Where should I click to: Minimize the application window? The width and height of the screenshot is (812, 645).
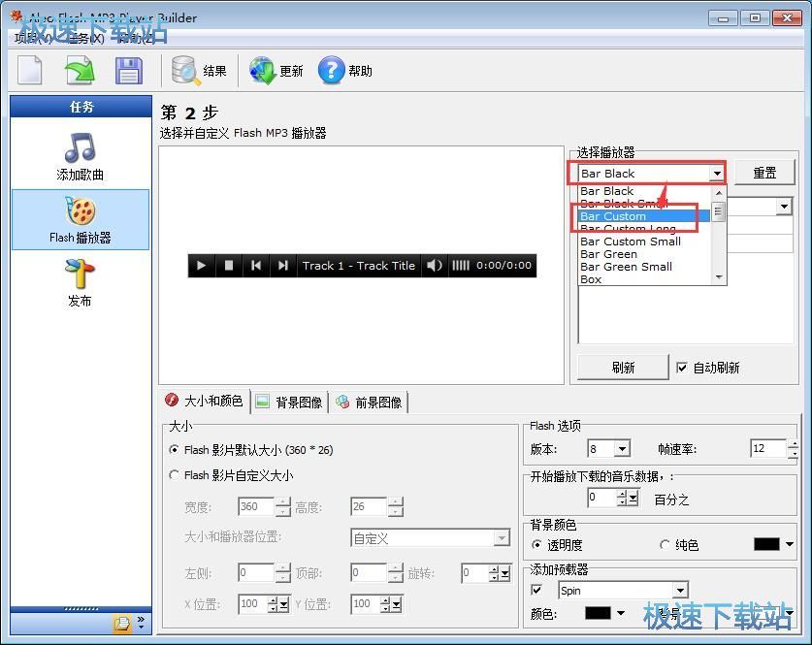pos(723,18)
